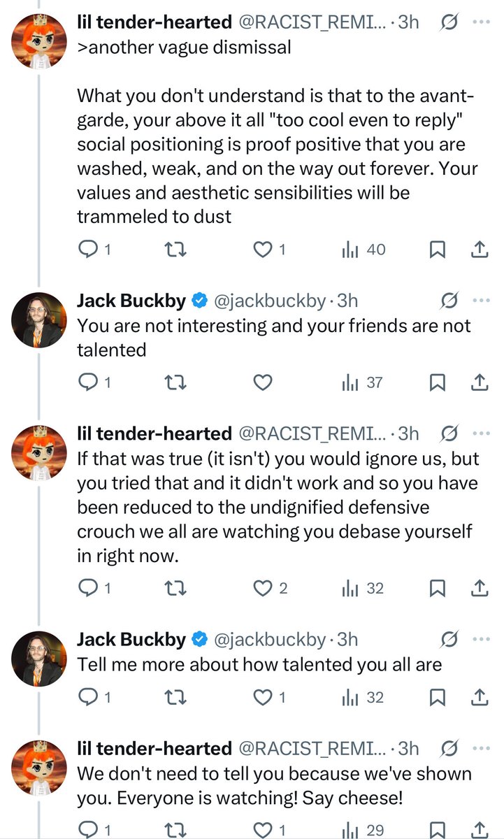Open Grok icon on "If that was true" tweet
This screenshot has width=504, height=839.
point(450,433)
